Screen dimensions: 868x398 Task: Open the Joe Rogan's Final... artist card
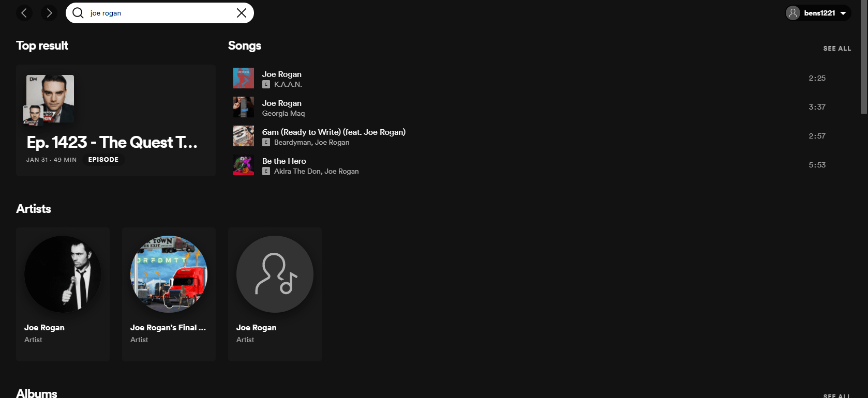(169, 294)
